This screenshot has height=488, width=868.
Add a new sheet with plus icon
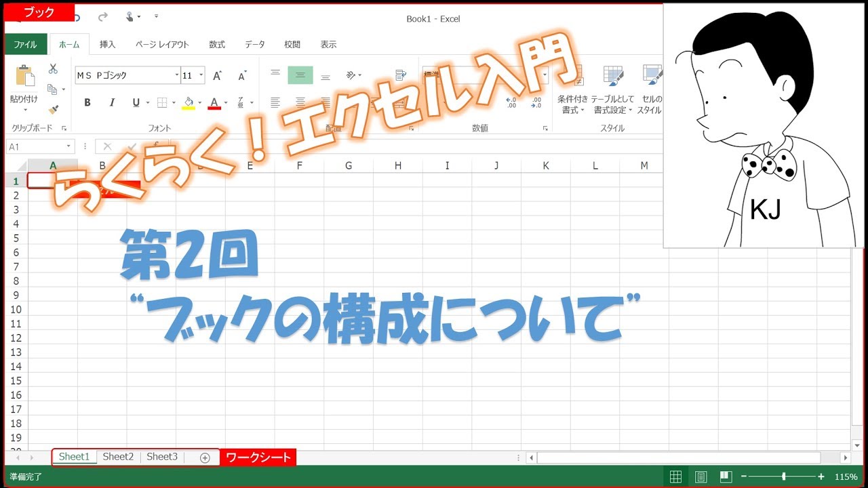point(205,457)
